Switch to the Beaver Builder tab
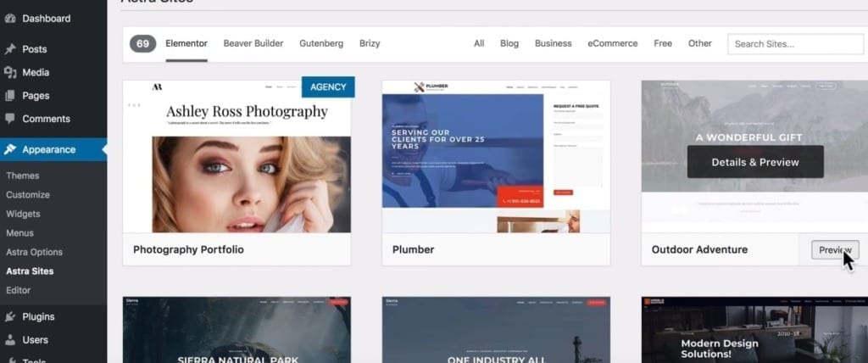Screen dimensions: 868x363 click(253, 43)
